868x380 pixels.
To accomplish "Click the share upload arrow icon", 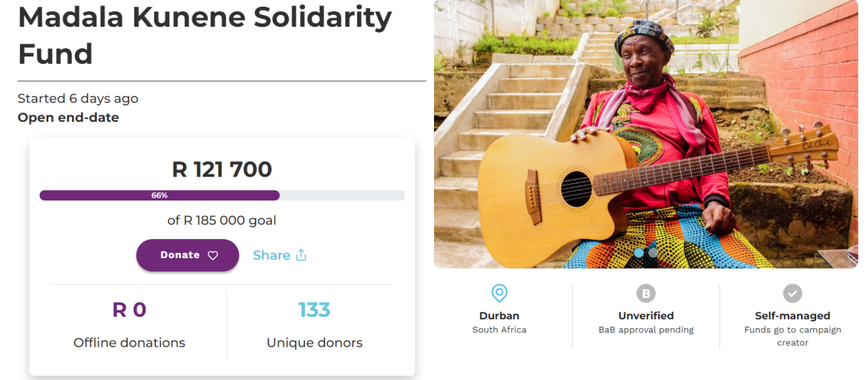I will [300, 255].
